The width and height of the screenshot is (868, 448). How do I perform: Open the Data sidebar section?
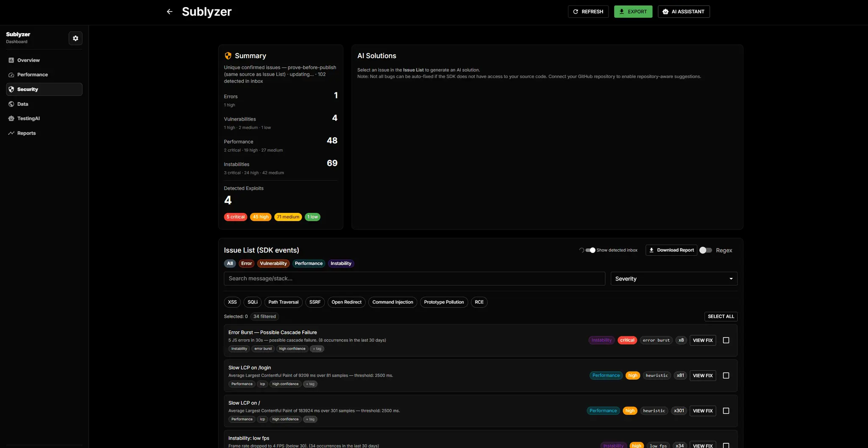44,104
